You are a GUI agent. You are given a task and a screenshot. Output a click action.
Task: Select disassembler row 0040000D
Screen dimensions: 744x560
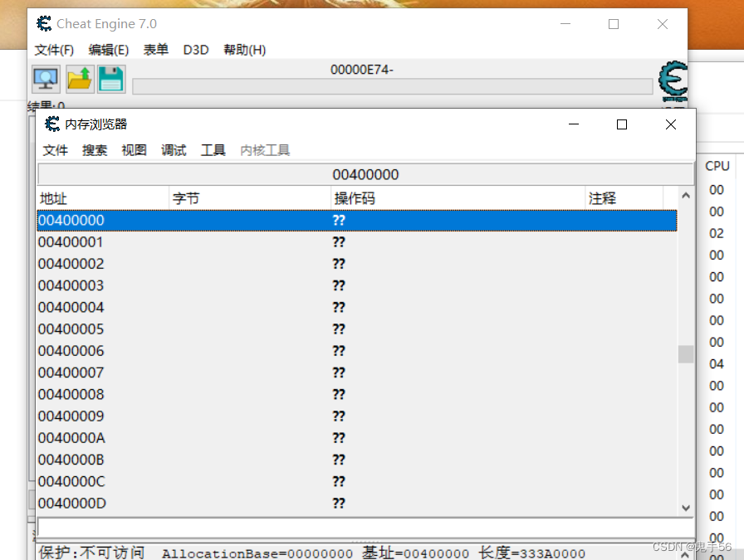coord(357,504)
